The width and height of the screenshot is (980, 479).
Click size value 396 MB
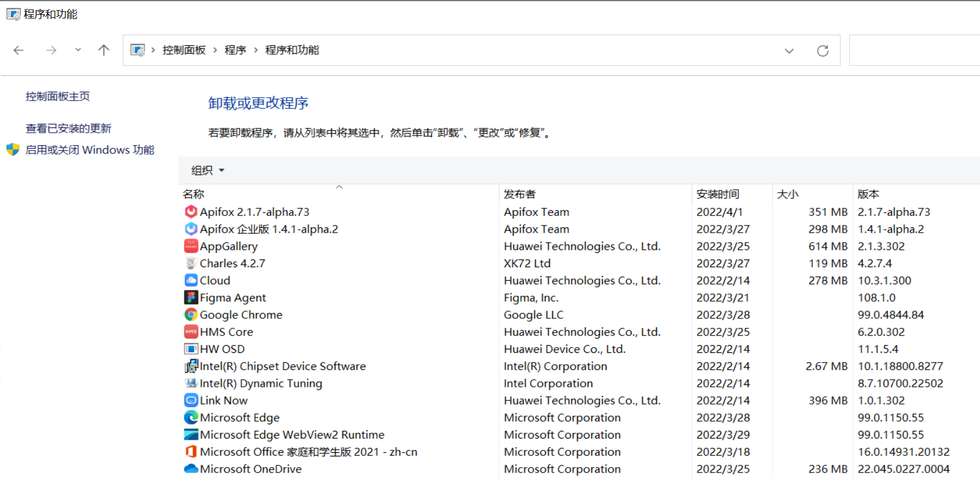click(828, 400)
